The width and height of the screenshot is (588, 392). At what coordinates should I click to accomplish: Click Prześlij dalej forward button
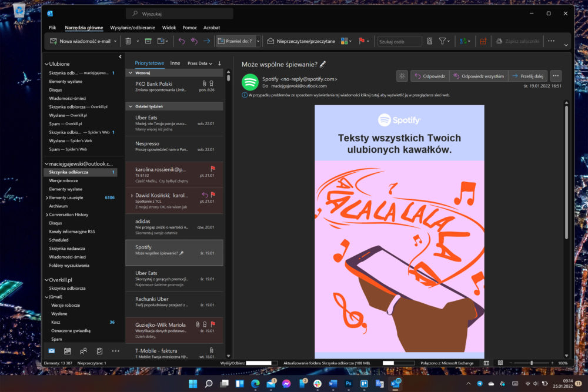pyautogui.click(x=528, y=76)
